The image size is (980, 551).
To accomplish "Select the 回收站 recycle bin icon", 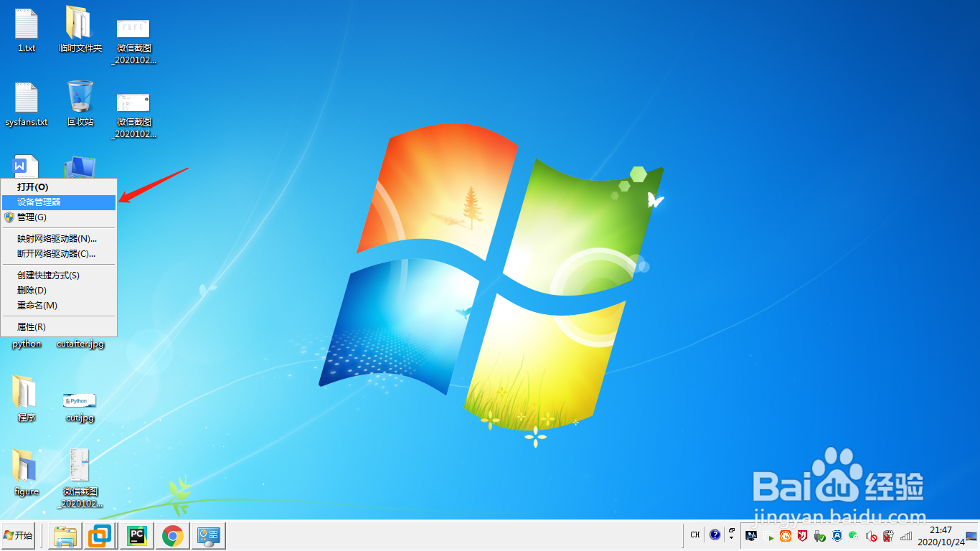I will click(x=80, y=104).
